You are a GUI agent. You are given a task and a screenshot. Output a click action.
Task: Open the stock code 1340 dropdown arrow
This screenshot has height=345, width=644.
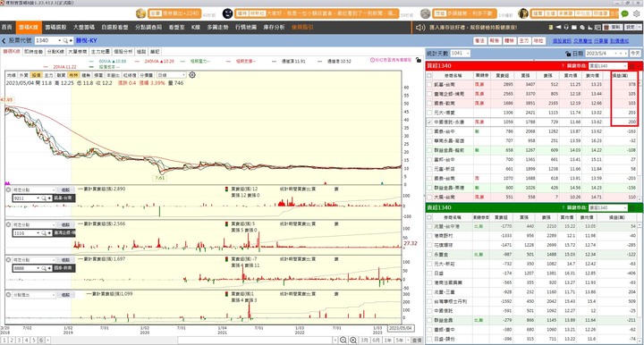point(60,40)
